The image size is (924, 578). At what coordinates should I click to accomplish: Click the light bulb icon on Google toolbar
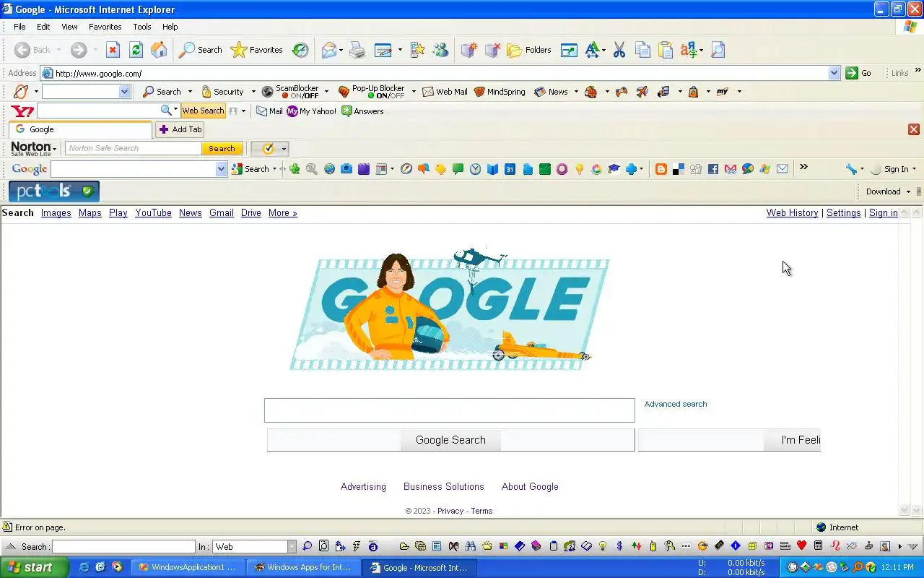click(x=579, y=169)
